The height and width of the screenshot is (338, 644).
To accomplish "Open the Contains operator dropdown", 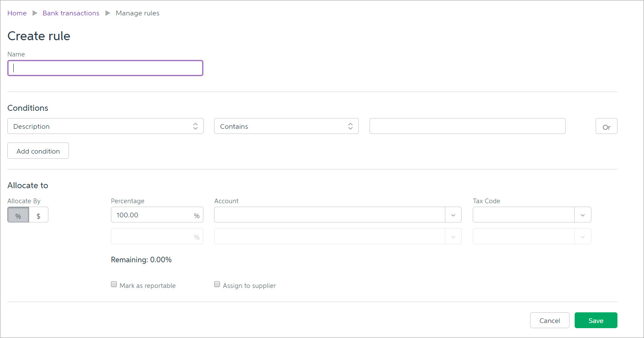I will pos(286,126).
